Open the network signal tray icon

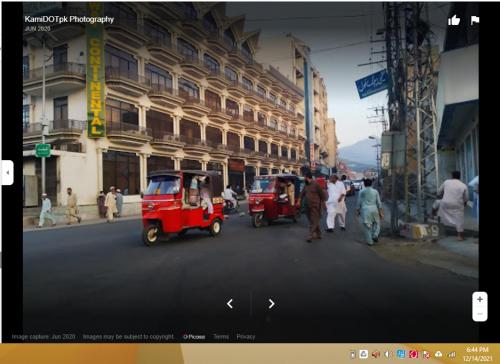(452, 354)
